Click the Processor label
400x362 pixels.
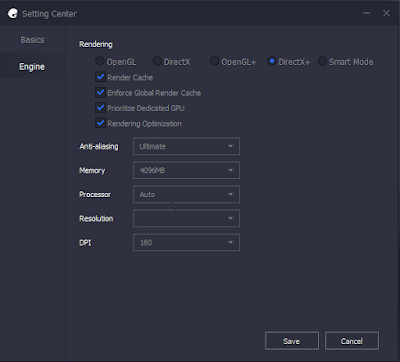95,194
